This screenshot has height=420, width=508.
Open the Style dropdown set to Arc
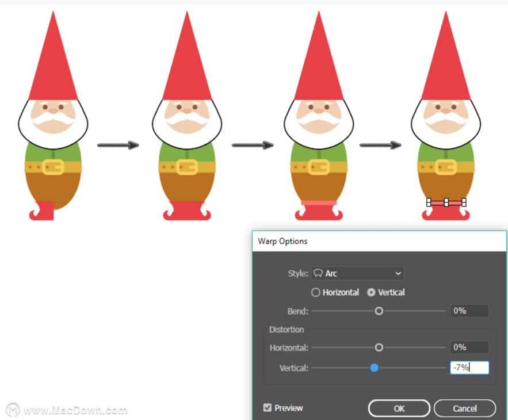[357, 273]
